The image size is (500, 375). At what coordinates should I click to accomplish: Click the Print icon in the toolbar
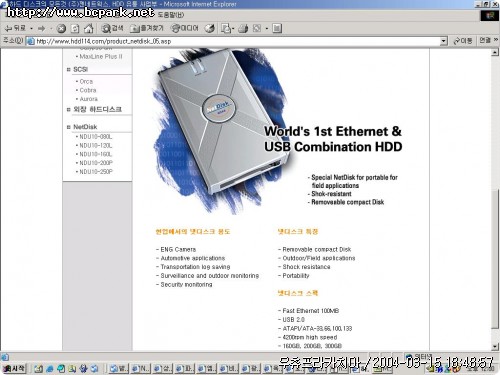[243, 28]
